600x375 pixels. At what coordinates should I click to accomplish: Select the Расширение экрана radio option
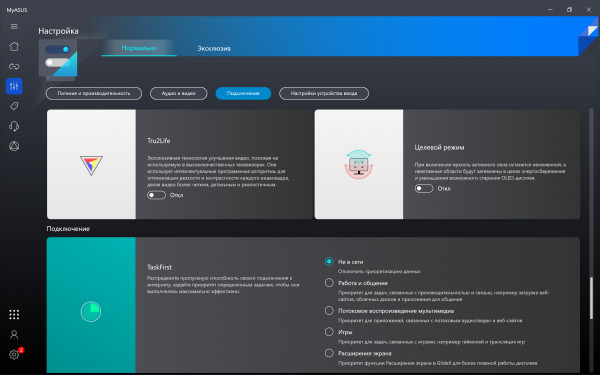pyautogui.click(x=329, y=353)
